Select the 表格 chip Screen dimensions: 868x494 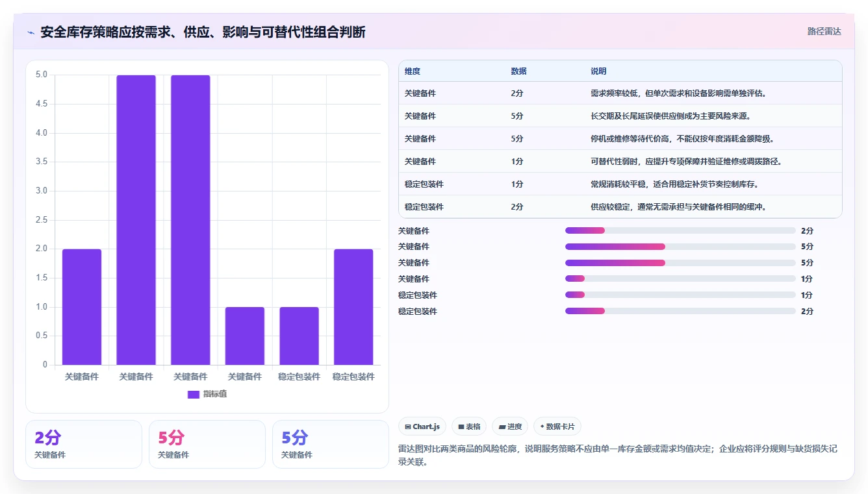coord(469,426)
